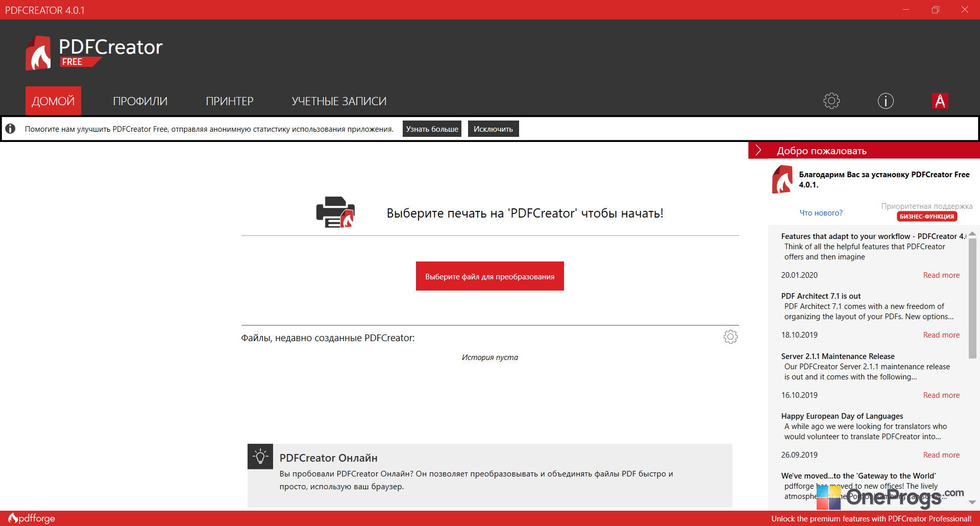Click "We've moved...to the 'Gateway to the World'" headline

(859, 476)
